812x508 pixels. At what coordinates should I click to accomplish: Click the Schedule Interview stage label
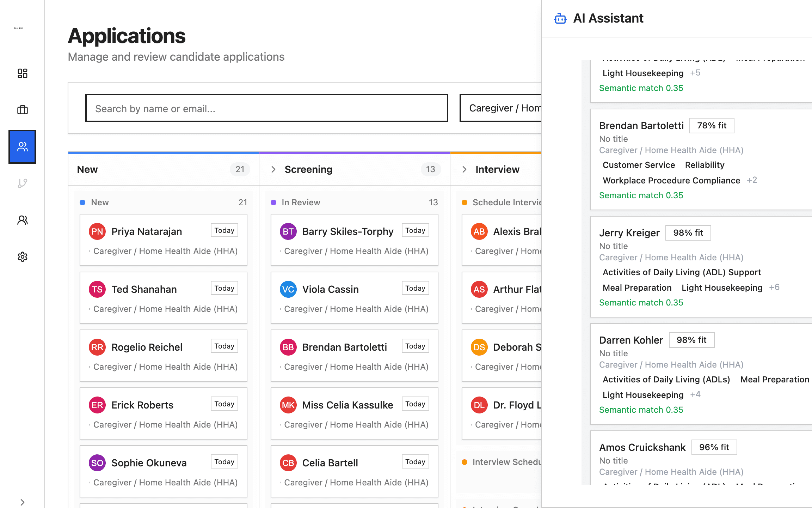click(507, 202)
